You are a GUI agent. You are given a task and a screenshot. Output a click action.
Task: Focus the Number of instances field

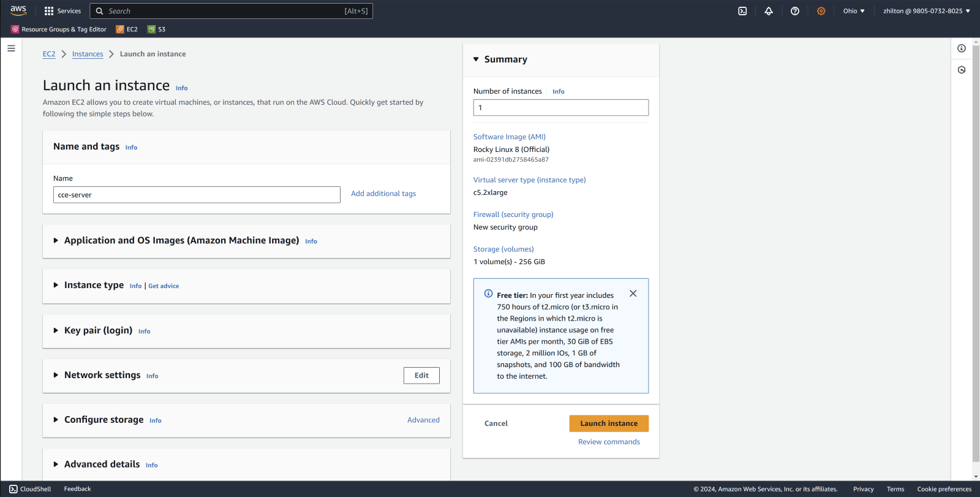point(561,108)
